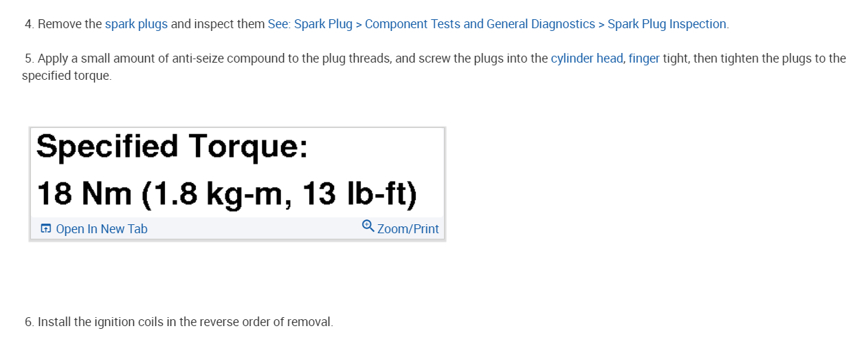868x344 pixels.
Task: Click the ">" separator before "Spark Plug Inspection"
Action: [x=601, y=24]
